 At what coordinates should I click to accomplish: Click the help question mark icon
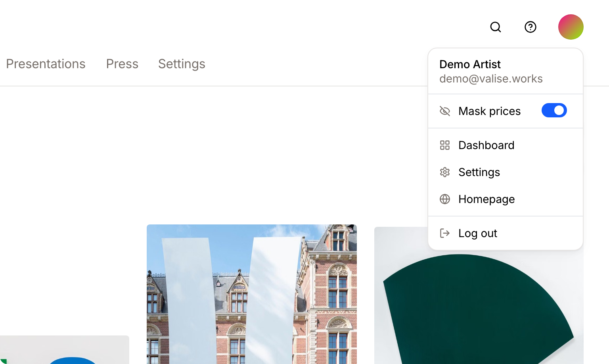point(530,27)
